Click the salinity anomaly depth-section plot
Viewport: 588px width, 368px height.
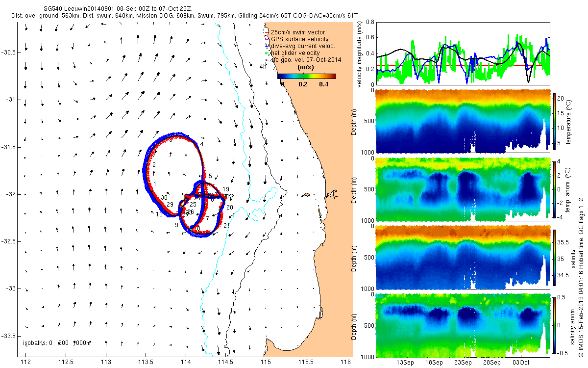[464, 324]
